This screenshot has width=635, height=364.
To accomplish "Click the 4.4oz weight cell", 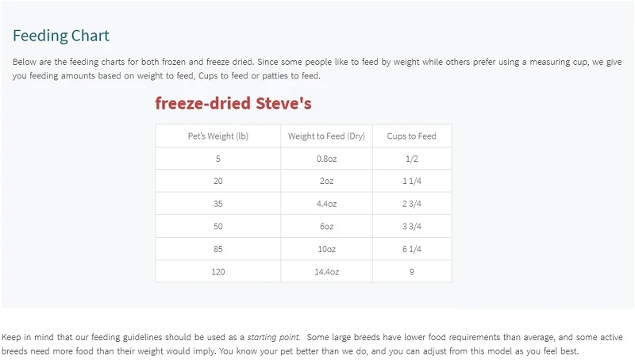I will click(326, 204).
